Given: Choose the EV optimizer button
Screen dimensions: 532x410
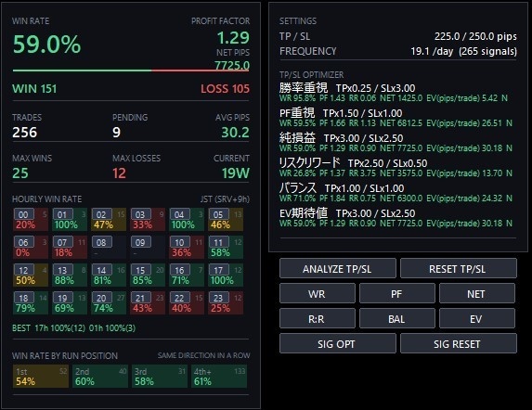Looking at the screenshot, I should 477,319.
